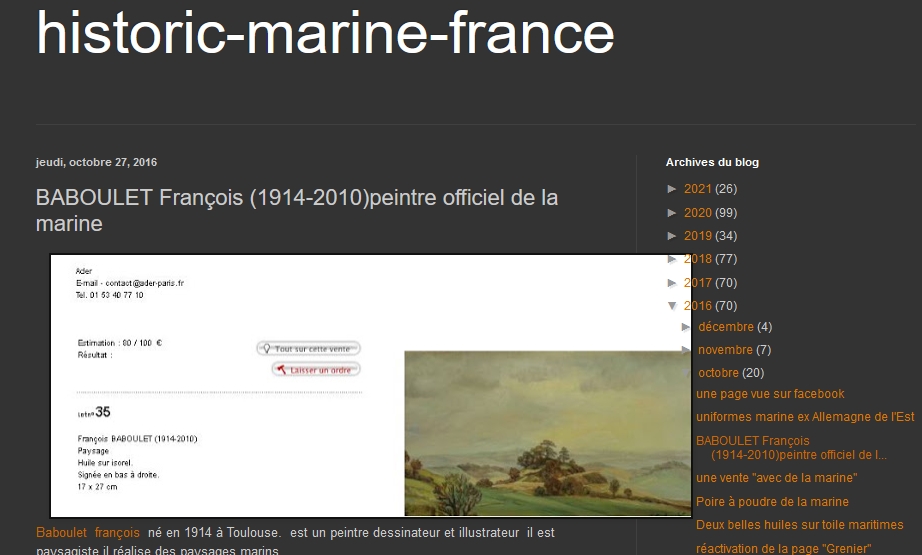The width and height of the screenshot is (922, 555).
Task: Open post 'Deux belles huiles sur toile maritimes'
Action: 800,525
